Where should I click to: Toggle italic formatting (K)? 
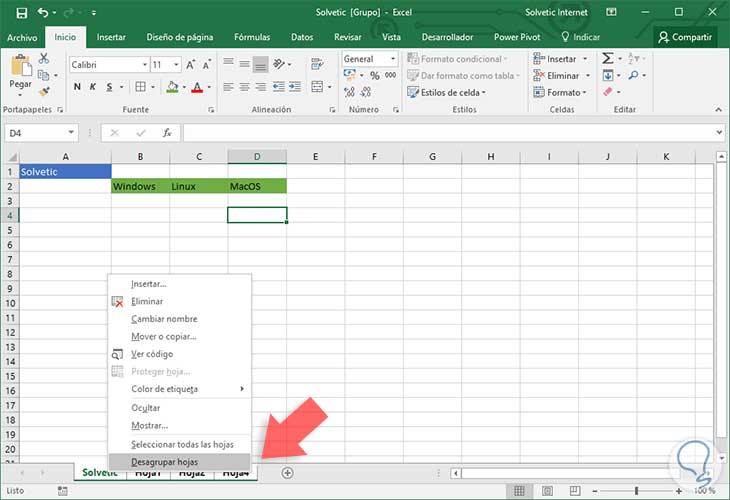pyautogui.click(x=93, y=87)
